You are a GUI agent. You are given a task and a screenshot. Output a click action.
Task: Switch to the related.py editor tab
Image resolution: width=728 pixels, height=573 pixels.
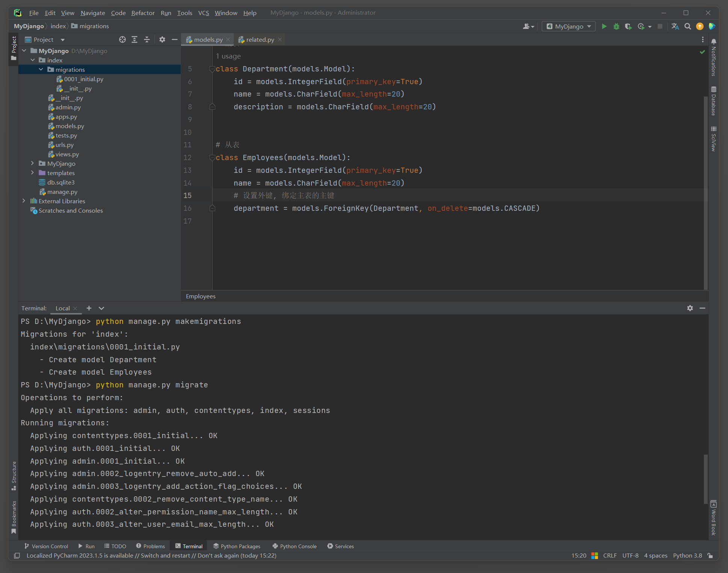point(260,39)
